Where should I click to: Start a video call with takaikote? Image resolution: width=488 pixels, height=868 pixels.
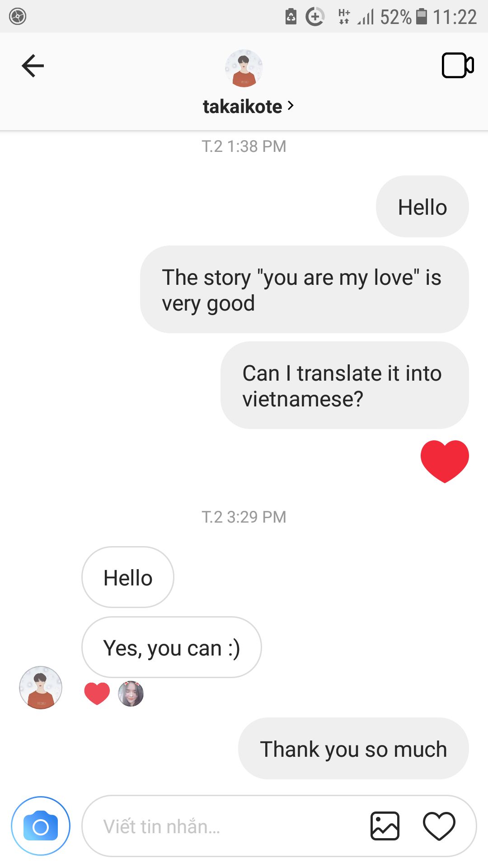[458, 66]
